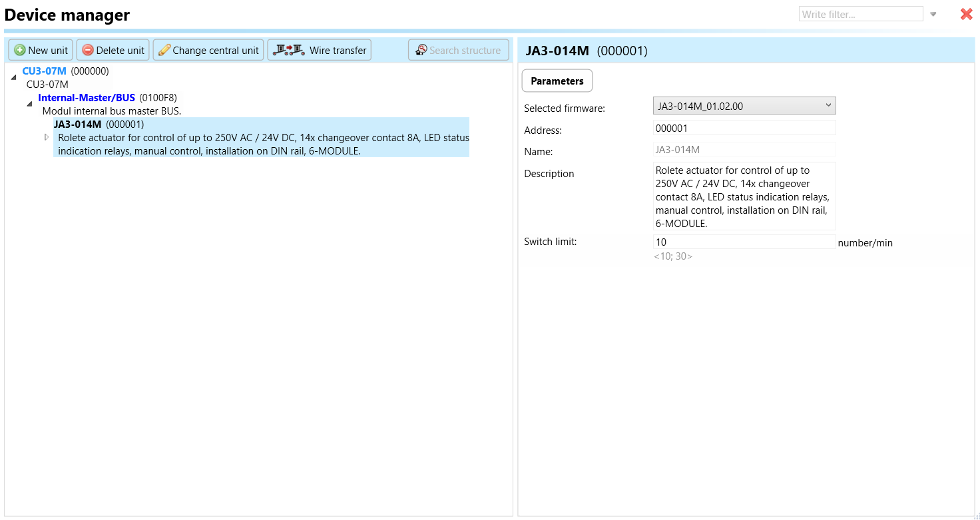This screenshot has width=980, height=520.
Task: Click into the Address field
Action: point(744,128)
